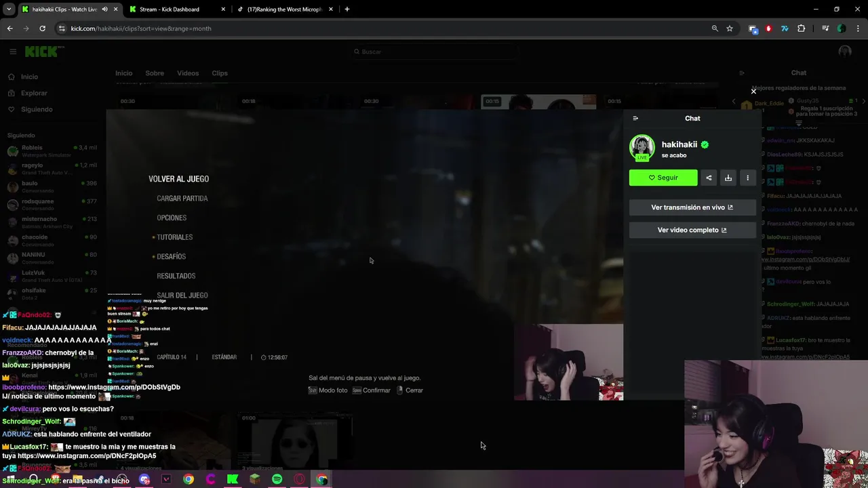Open the picture-in-picture extension icon
Viewport: 868px width, 488px height.
point(753,28)
